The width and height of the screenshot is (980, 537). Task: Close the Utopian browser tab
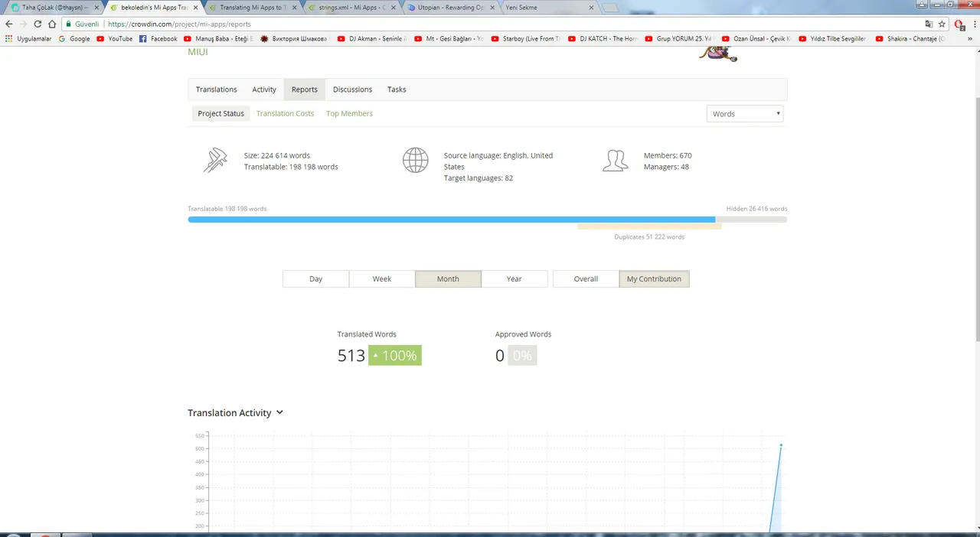[492, 8]
